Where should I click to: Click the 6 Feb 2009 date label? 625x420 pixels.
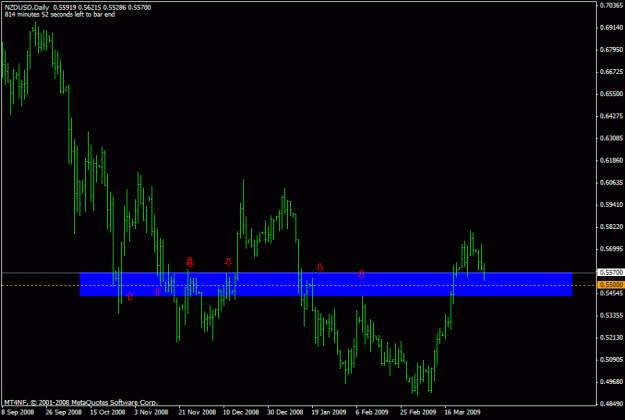point(372,412)
